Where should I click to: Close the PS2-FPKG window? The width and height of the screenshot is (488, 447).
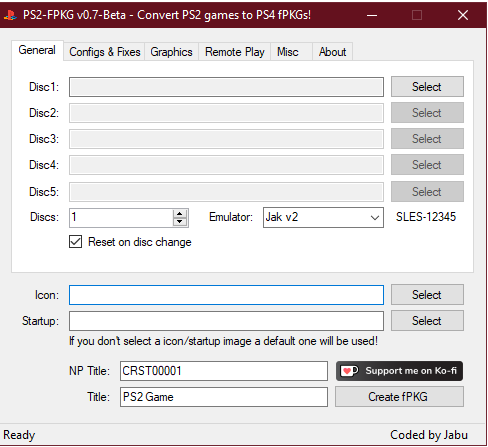click(x=463, y=15)
